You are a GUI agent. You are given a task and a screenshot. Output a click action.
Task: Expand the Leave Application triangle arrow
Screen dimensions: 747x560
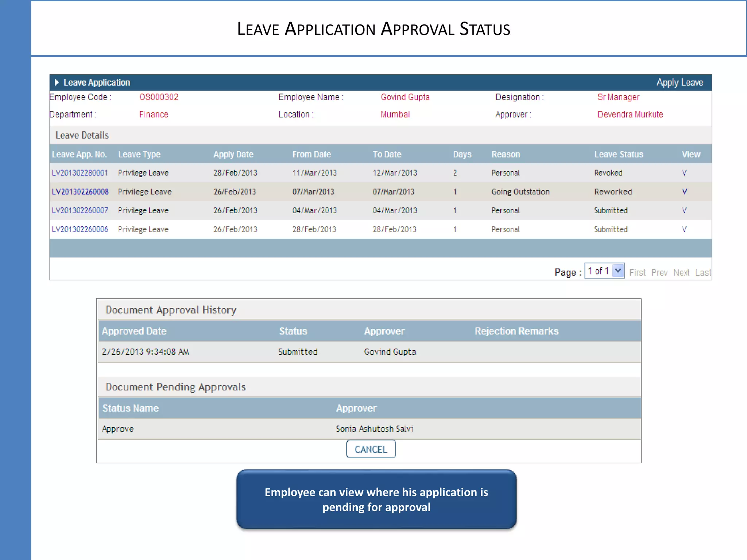pyautogui.click(x=57, y=82)
